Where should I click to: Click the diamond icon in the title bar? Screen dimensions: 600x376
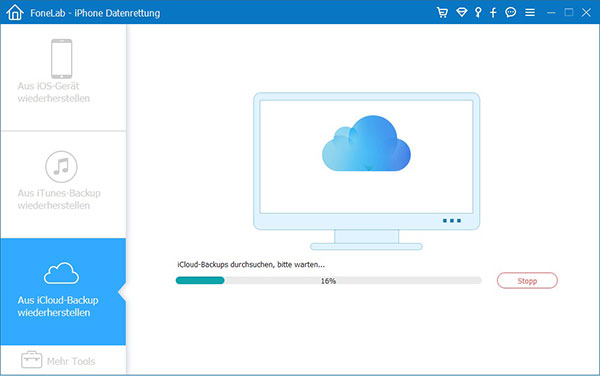[461, 12]
